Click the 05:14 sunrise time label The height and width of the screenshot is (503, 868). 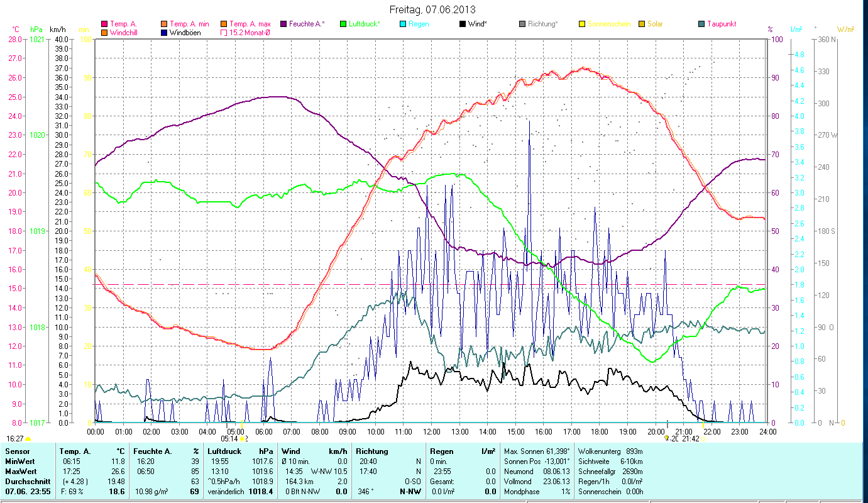[229, 439]
